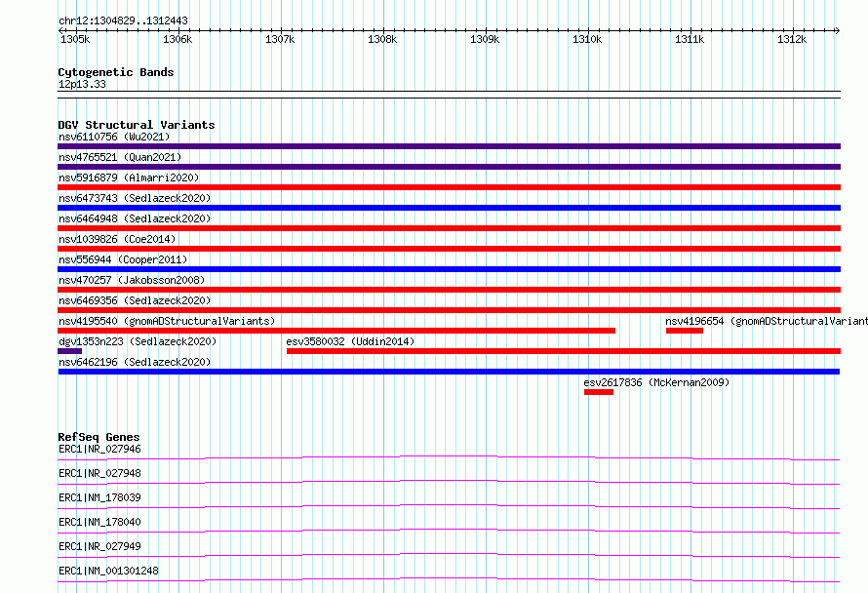Click esv3580032 (Uddin2014) label
Image resolution: width=868 pixels, height=593 pixels.
350,341
